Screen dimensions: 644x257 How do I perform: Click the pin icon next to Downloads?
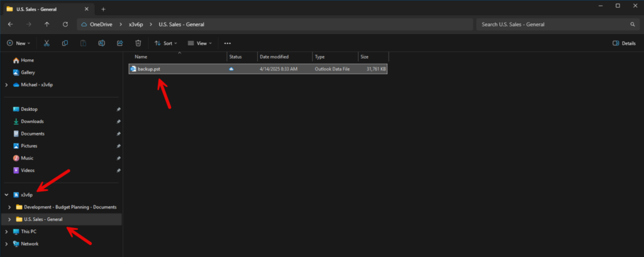pyautogui.click(x=118, y=122)
